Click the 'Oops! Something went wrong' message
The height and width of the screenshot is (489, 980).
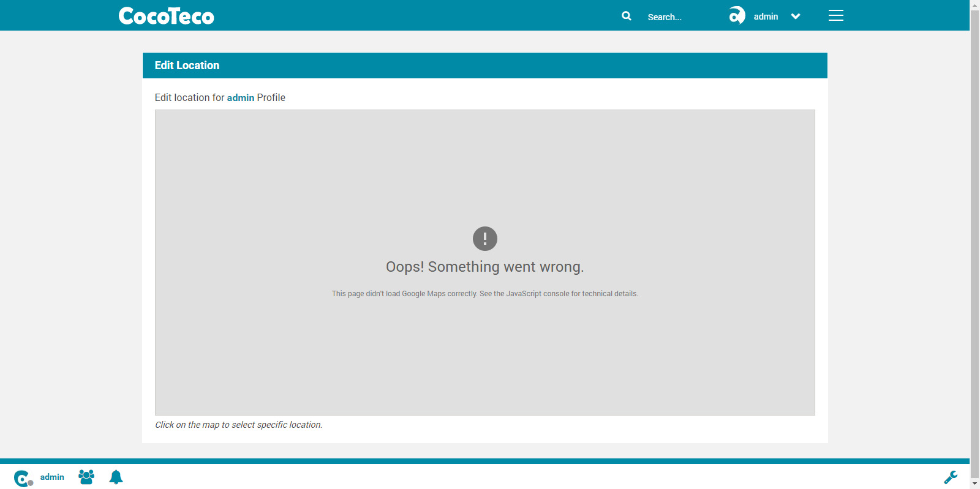coord(484,267)
